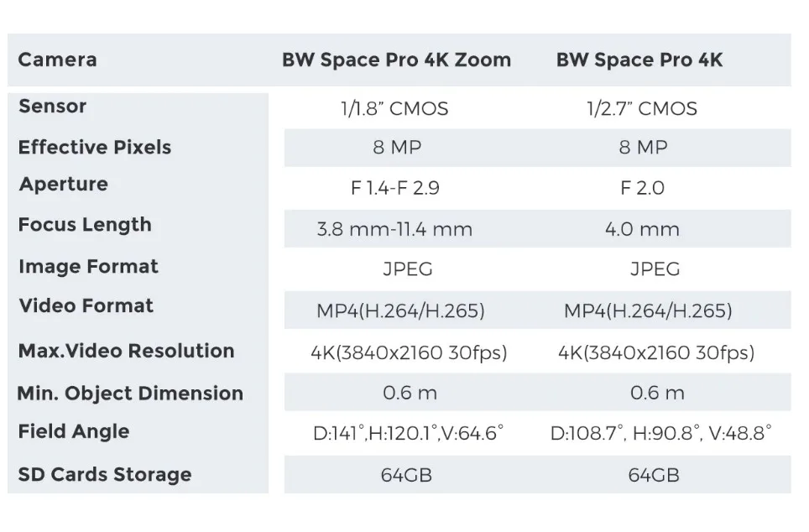The image size is (809, 532).
Task: Click the Video Format row label
Action: pos(86,305)
